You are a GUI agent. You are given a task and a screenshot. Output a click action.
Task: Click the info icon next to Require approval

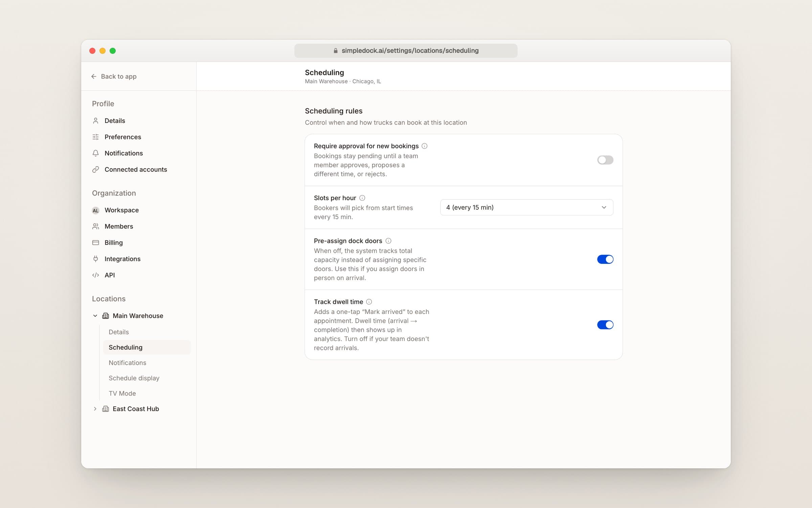pyautogui.click(x=425, y=146)
